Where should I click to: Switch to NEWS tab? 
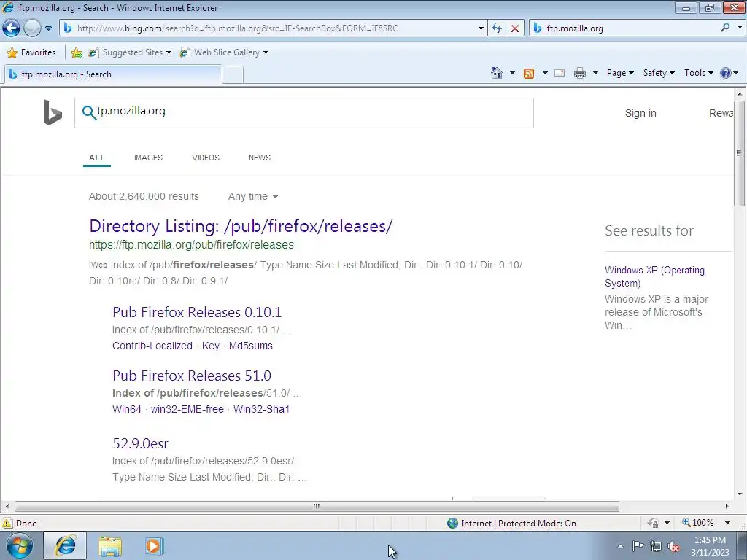(259, 157)
